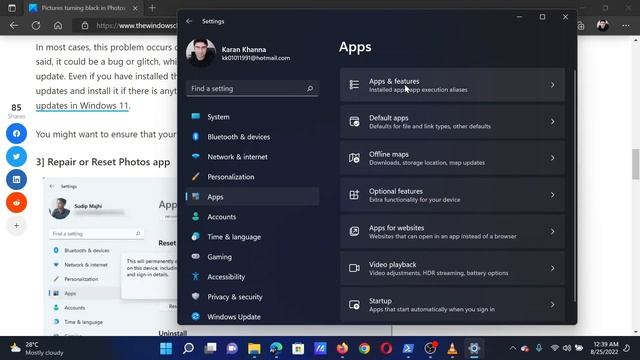Open Microsoft Store from the taskbar

298,348
